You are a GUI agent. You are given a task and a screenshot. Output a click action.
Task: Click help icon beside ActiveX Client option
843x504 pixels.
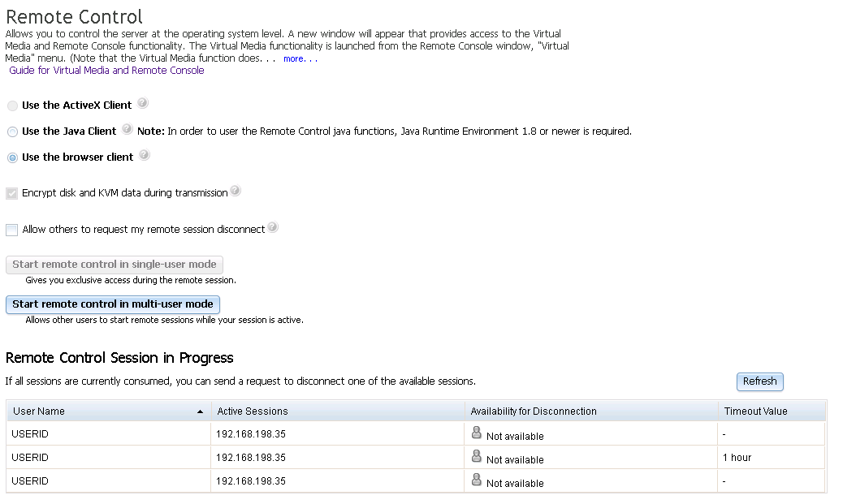pos(143,103)
